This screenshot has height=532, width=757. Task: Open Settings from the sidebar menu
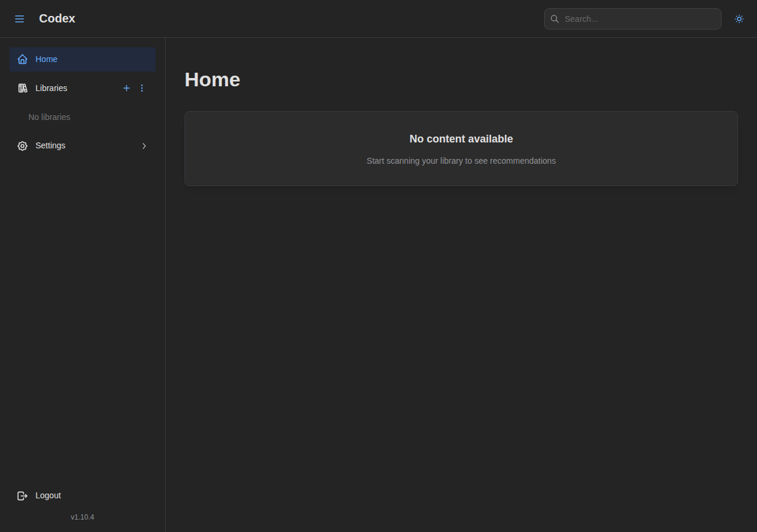[x=50, y=145]
